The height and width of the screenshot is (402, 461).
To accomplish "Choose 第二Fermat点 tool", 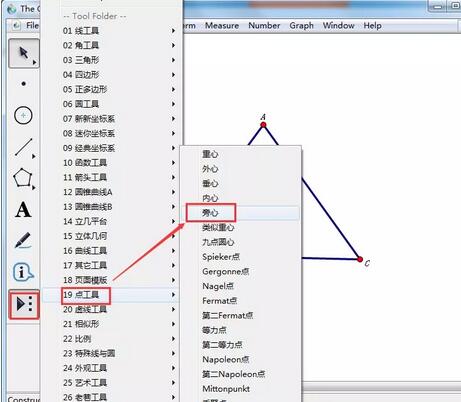I will [240, 316].
